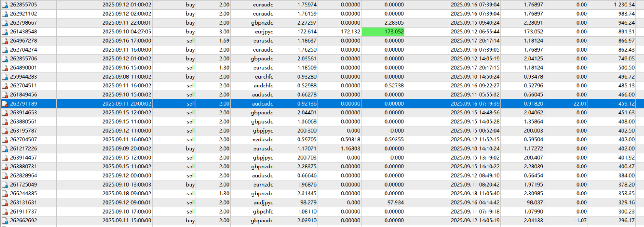Select the eurchfc symbol cell
Image resolution: width=644 pixels, height=227 pixels.
tap(264, 77)
